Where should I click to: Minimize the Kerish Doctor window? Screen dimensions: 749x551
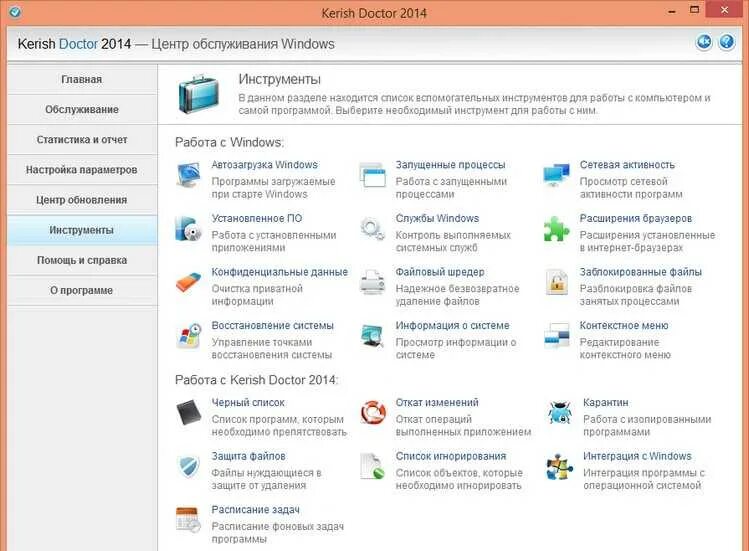672,11
